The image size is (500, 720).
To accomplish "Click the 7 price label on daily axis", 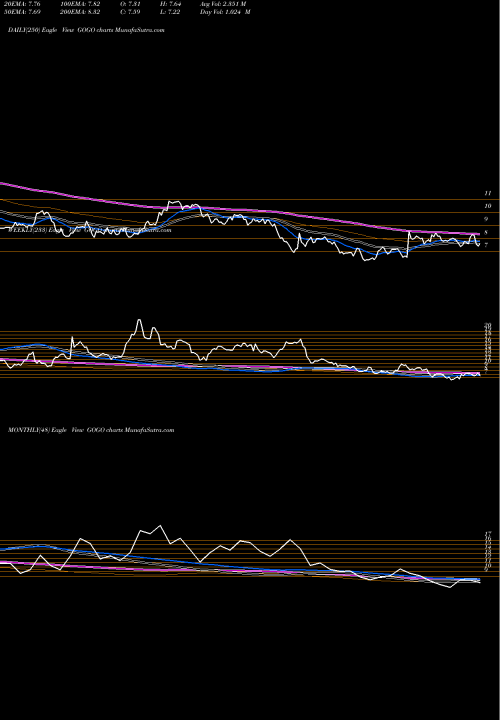I will [x=486, y=246].
